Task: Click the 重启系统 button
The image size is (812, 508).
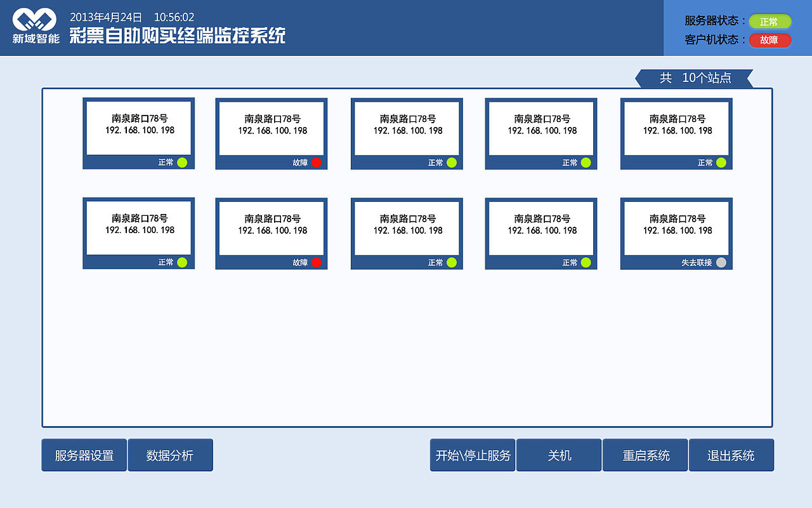Action: (645, 455)
